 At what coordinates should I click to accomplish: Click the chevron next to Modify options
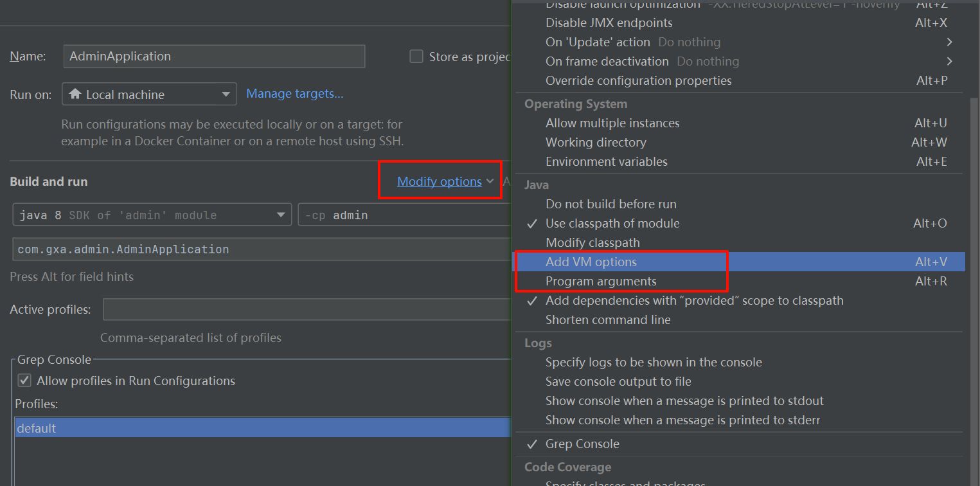click(x=490, y=182)
